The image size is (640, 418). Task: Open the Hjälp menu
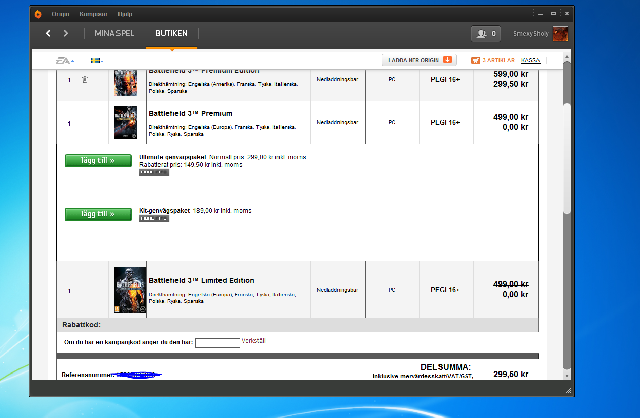125,14
